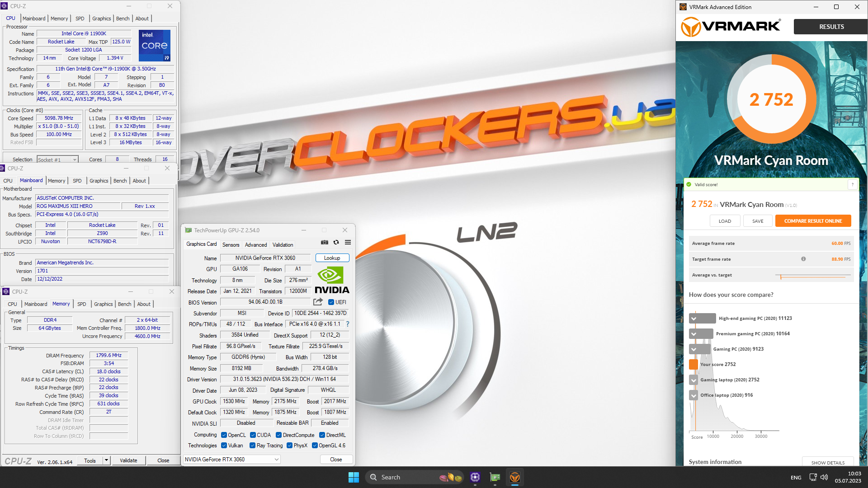This screenshot has height=488, width=868.
Task: Click the volume tray icon
Action: (824, 477)
